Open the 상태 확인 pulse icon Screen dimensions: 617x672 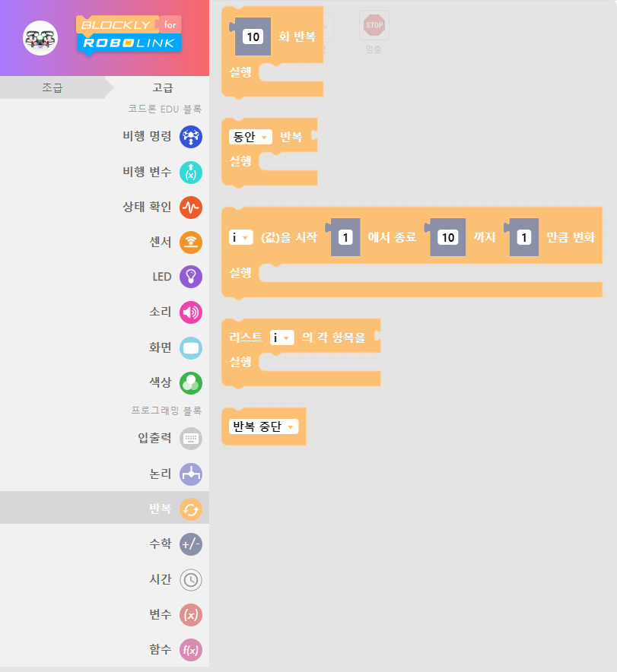[x=190, y=207]
